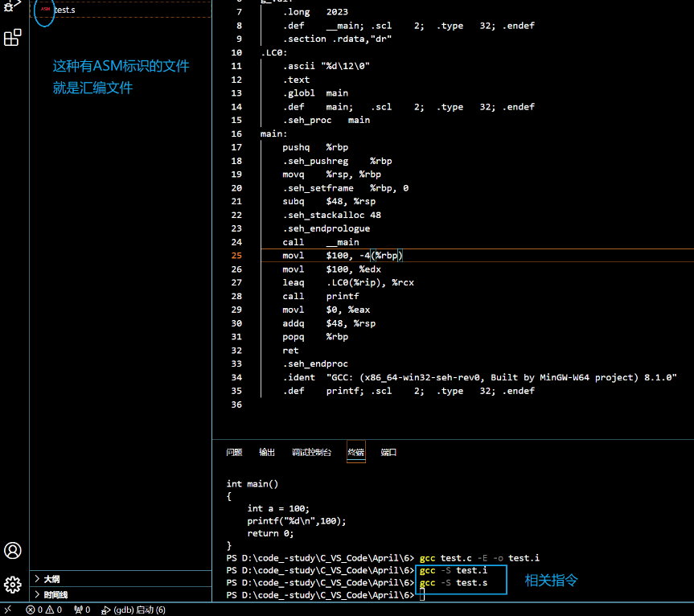The image size is (694, 616).
Task: Click 'popq %rbp' instruction
Action: pos(315,337)
